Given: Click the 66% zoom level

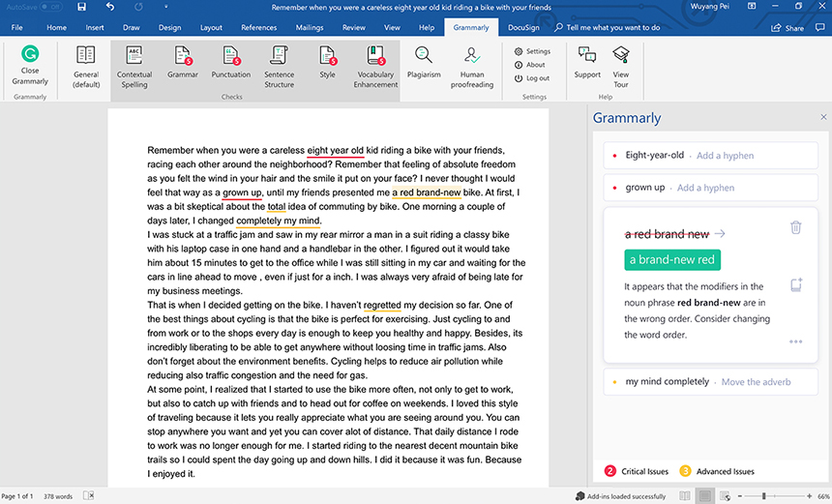Looking at the screenshot, I should pos(823,496).
